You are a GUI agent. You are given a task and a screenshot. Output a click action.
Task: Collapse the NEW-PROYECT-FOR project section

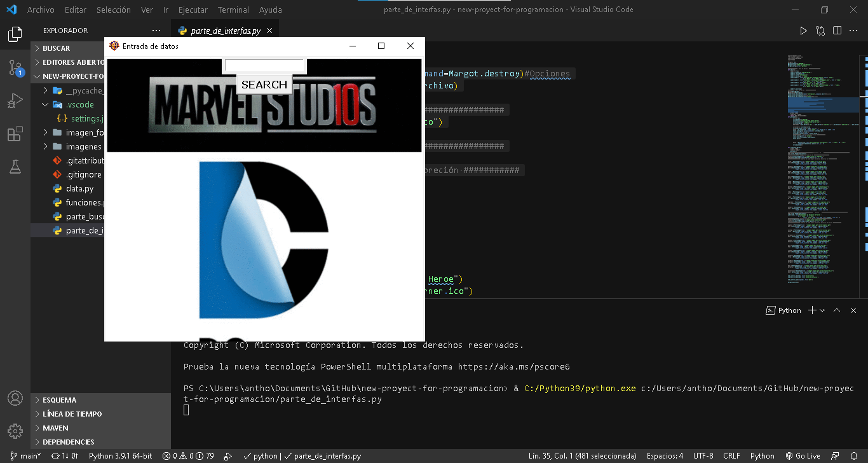click(100, 76)
